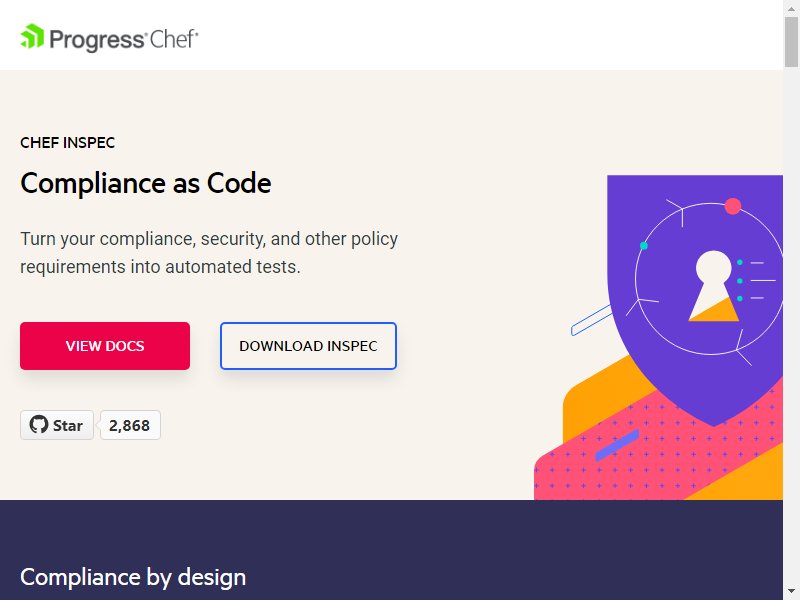
Task: Click the Compliance as Code heading
Action: (146, 183)
